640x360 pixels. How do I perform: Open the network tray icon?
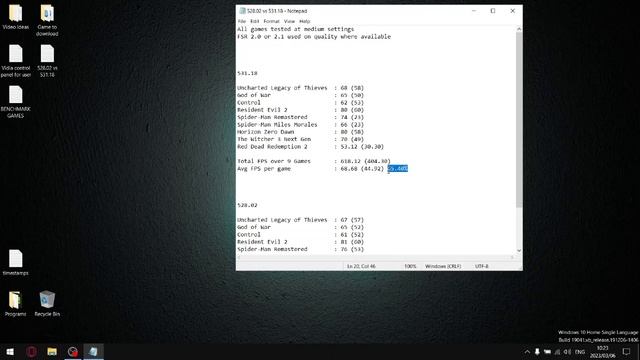point(557,352)
